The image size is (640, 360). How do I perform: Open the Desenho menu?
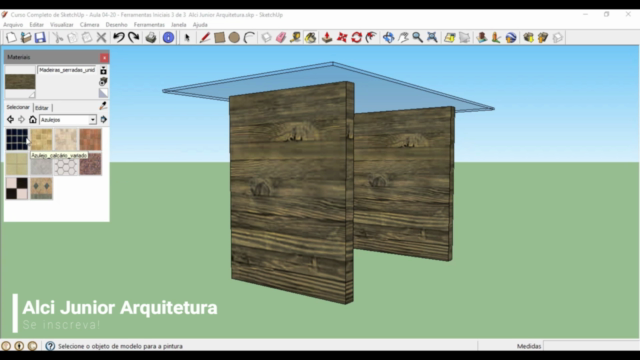tap(116, 24)
